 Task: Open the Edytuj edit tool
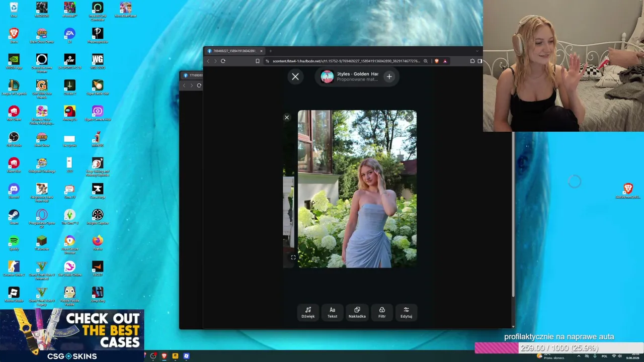(x=406, y=312)
